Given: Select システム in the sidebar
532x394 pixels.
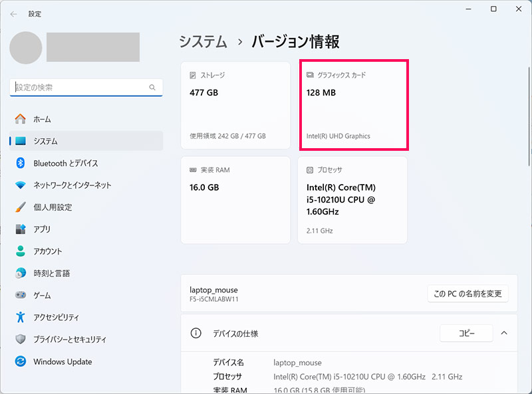Looking at the screenshot, I should pos(86,141).
